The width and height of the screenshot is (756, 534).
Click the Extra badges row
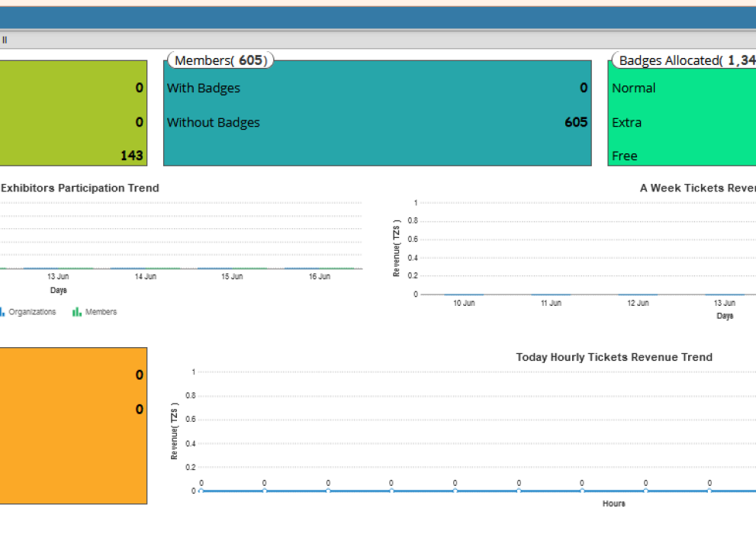point(627,123)
